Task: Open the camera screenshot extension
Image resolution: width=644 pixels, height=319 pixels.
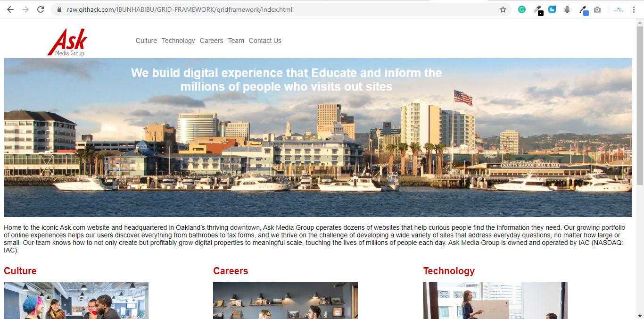Action: tap(597, 9)
